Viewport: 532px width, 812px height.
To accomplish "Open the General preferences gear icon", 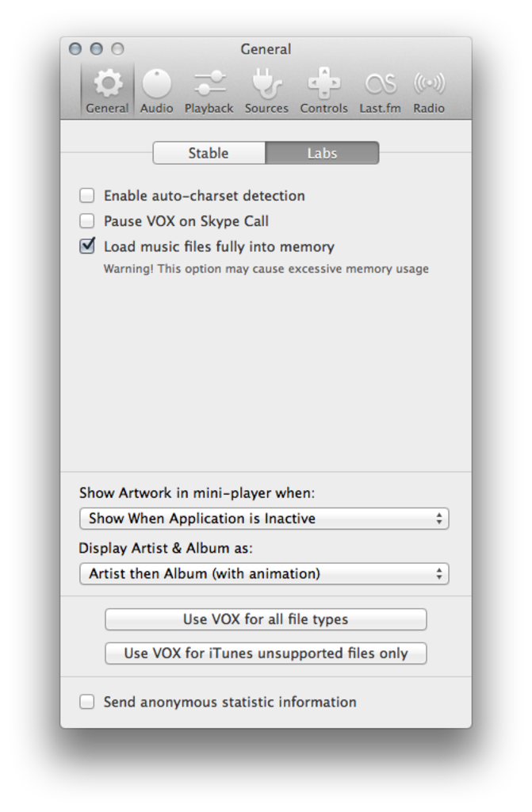I will click(x=107, y=83).
